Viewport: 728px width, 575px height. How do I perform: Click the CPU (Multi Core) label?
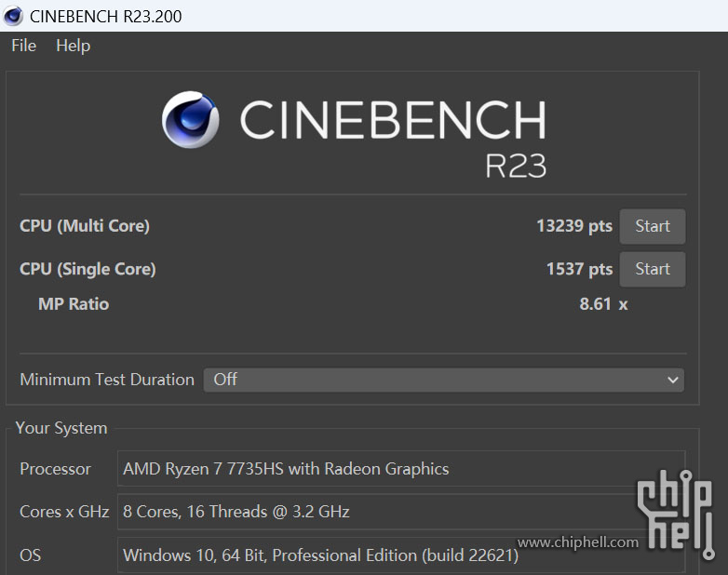[x=85, y=226]
